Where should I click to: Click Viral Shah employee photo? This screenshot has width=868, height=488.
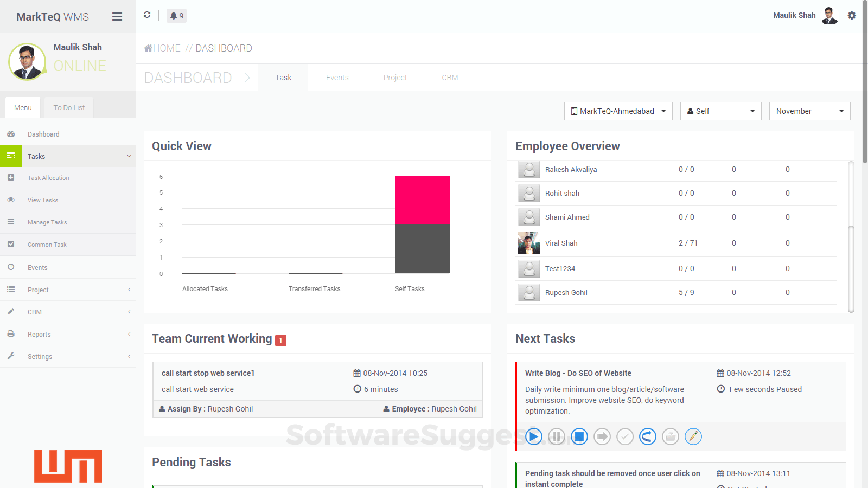(x=528, y=243)
